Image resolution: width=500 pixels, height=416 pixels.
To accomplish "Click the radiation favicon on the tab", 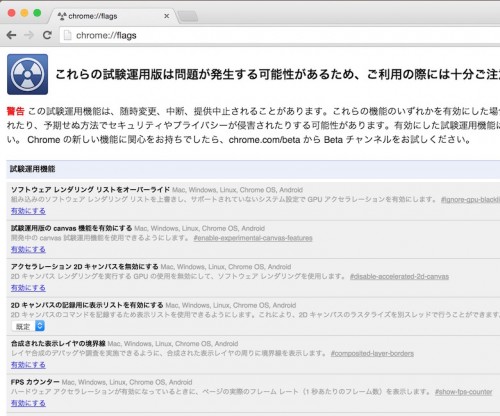I will point(62,16).
